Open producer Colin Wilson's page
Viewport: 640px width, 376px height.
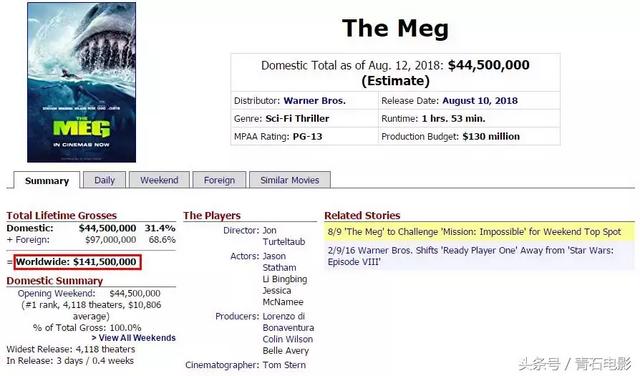pyautogui.click(x=287, y=339)
